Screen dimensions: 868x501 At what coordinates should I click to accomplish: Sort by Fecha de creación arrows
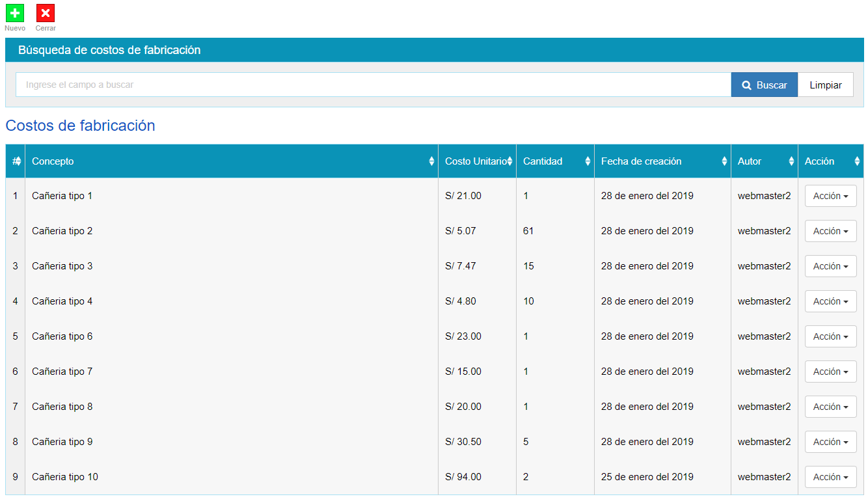pyautogui.click(x=724, y=161)
